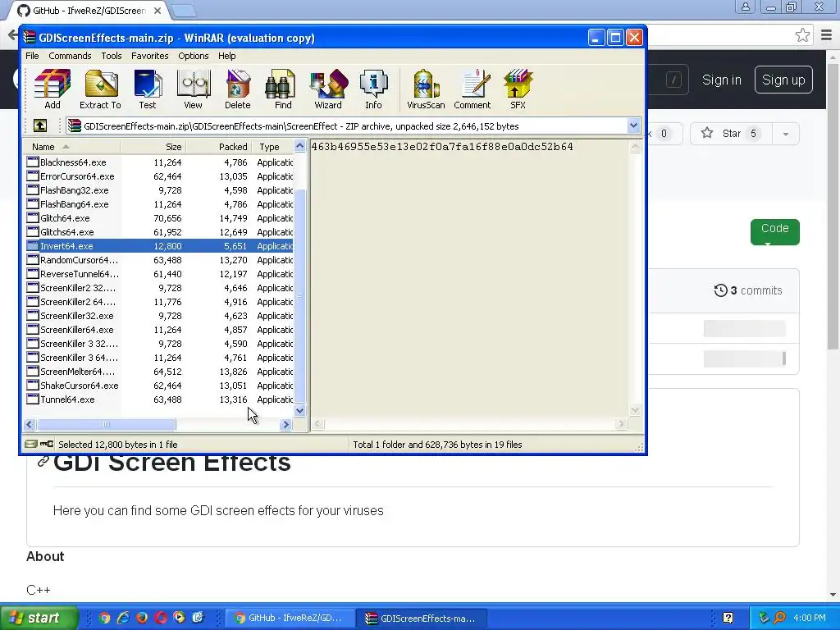Sort file list by Name column
This screenshot has height=630, width=840.
pos(71,147)
